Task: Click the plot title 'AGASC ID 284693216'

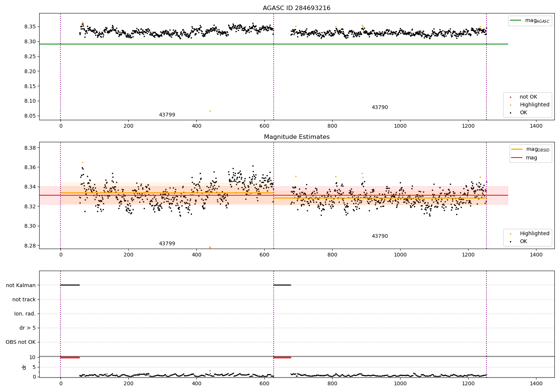Action: pos(296,8)
